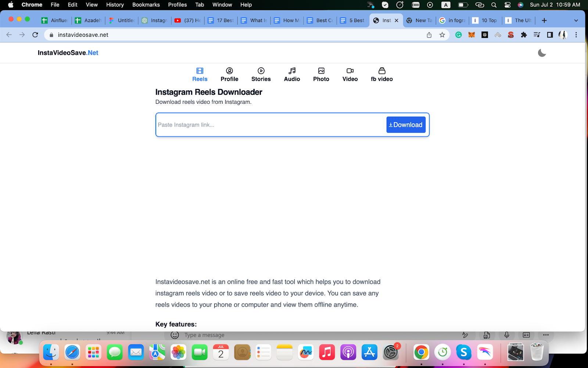588x368 pixels.
Task: Click the Paste Instagram link field
Action: tap(271, 125)
